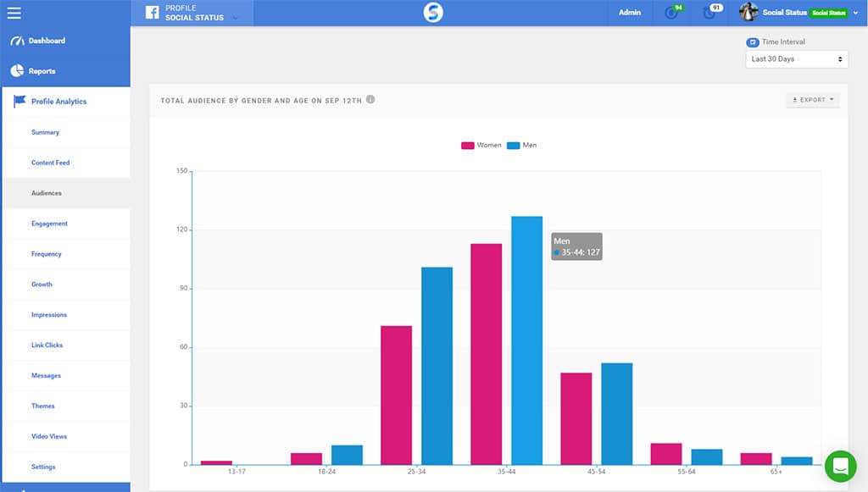868x492 pixels.
Task: Click the Men 65+ bar
Action: [x=797, y=461]
